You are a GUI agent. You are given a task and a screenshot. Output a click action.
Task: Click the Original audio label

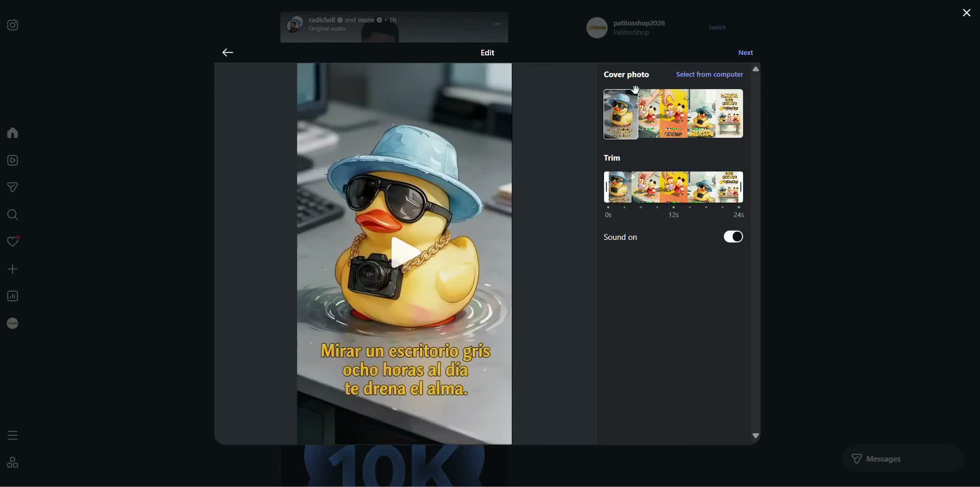[x=327, y=29]
